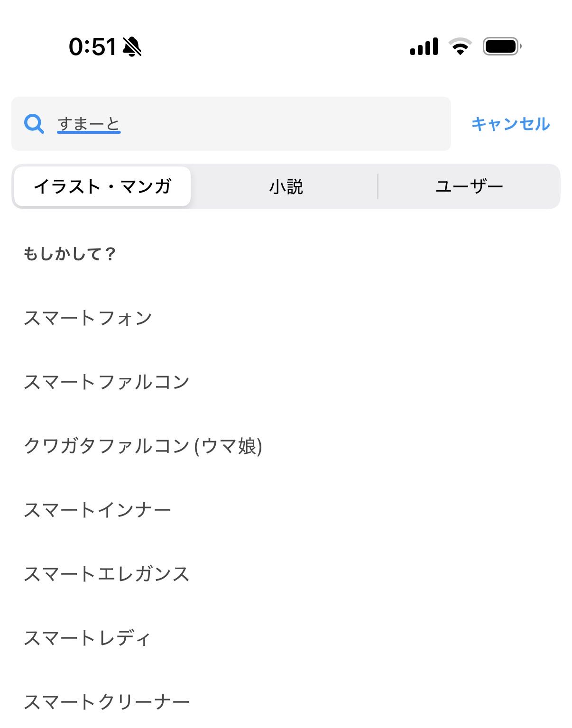572x728 pixels.
Task: Switch to the イラスト・マンガ tab
Action: click(x=102, y=186)
